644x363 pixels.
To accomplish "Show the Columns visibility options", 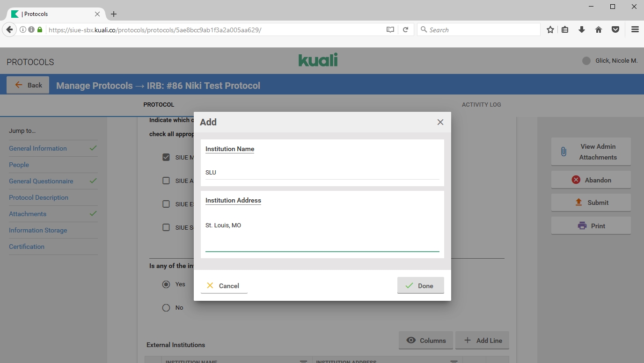I will click(425, 341).
